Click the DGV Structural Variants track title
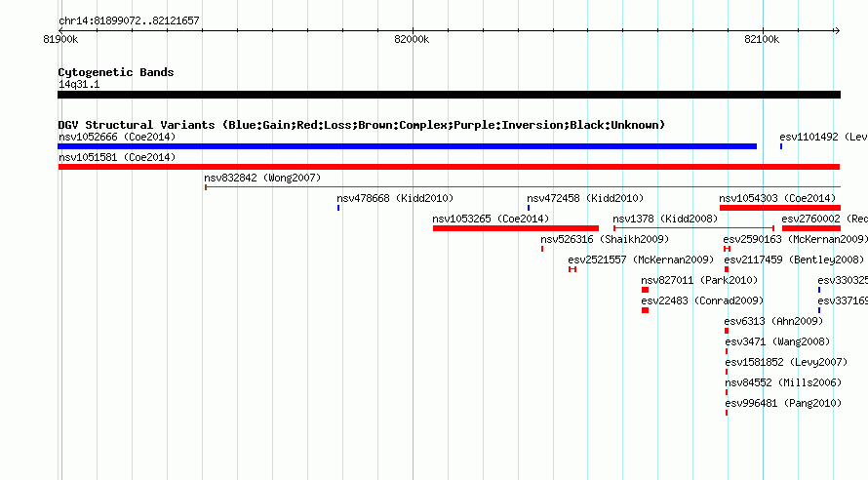 click(361, 125)
